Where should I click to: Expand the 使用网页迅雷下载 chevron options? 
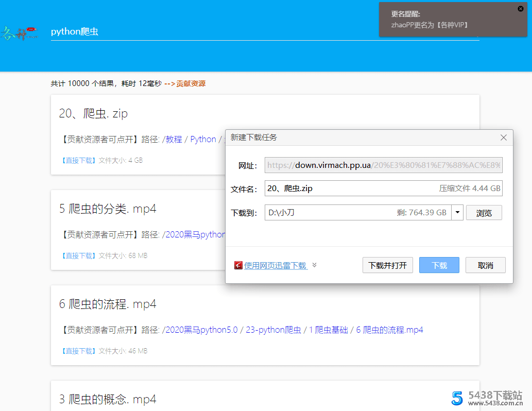tap(313, 265)
